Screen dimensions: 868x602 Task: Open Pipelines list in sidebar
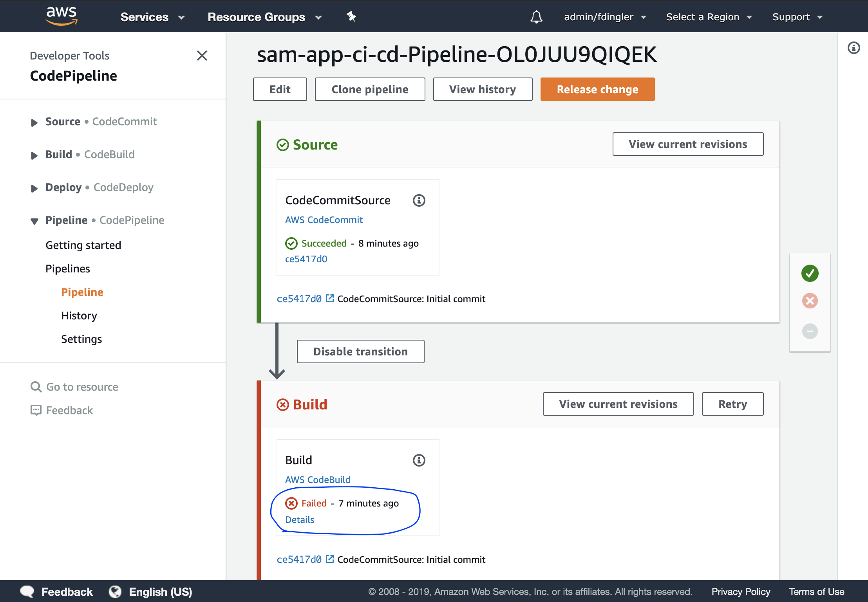point(68,269)
